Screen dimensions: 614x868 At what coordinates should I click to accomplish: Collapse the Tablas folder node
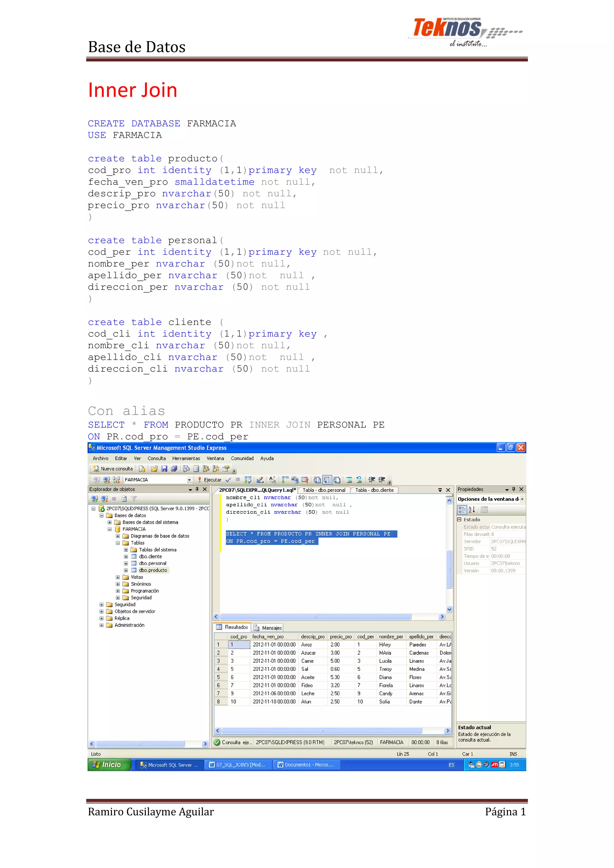point(118,543)
